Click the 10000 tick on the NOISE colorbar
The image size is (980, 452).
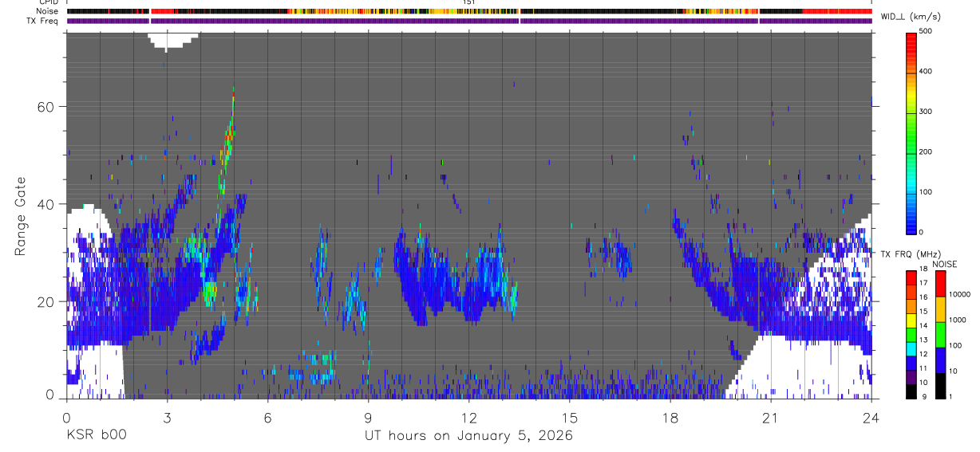point(959,294)
